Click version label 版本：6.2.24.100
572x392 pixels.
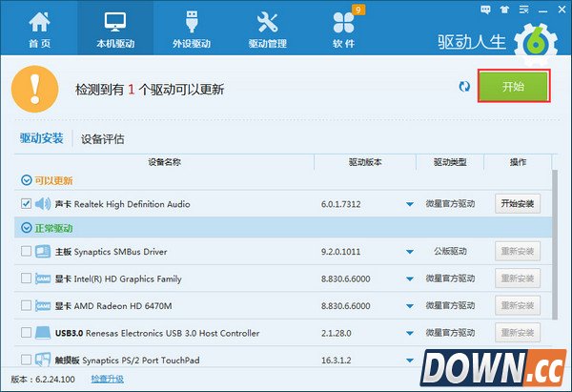(x=43, y=380)
